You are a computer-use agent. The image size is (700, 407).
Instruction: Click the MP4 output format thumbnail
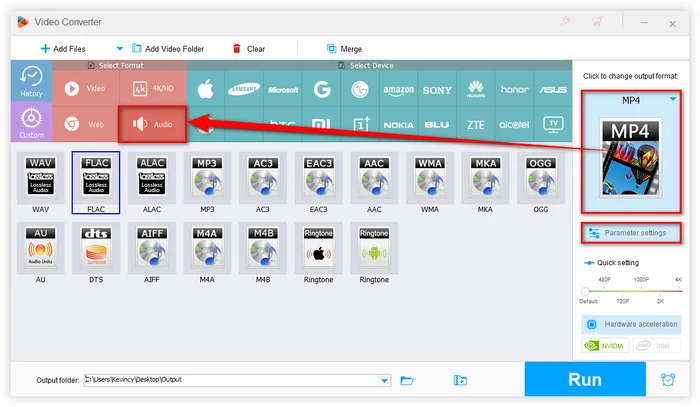[x=630, y=158]
